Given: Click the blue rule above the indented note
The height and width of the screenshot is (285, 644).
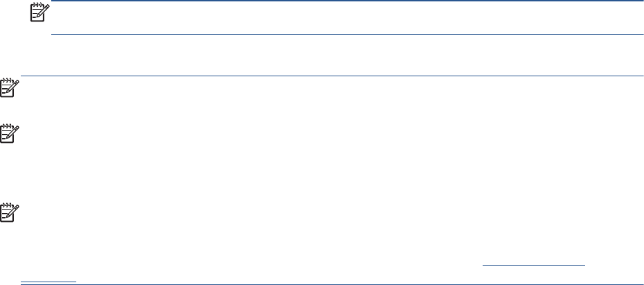Looking at the screenshot, I should point(346,1).
